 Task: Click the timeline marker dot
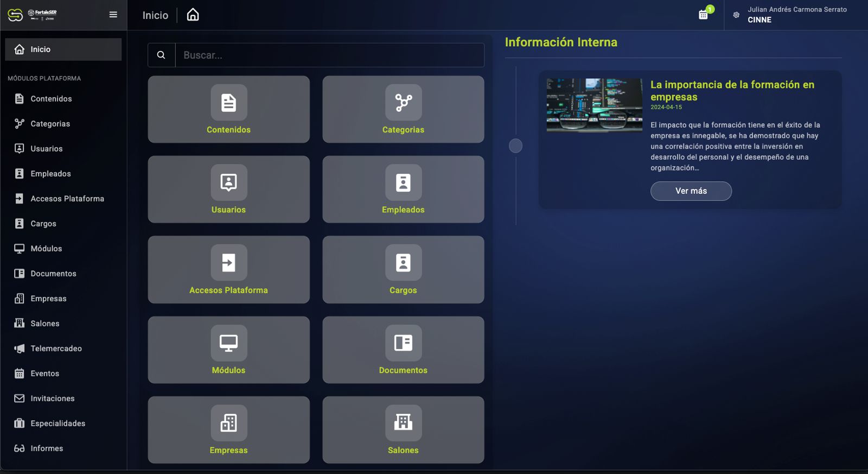point(515,146)
